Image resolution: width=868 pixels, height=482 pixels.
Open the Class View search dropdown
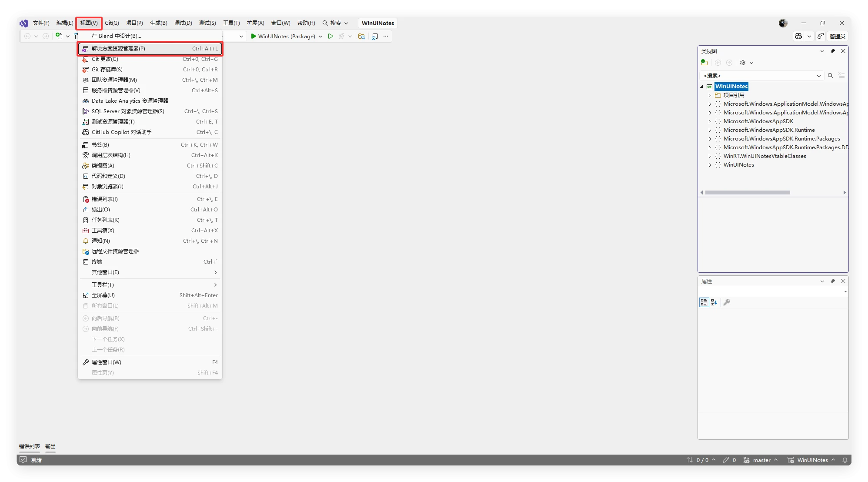click(x=818, y=76)
